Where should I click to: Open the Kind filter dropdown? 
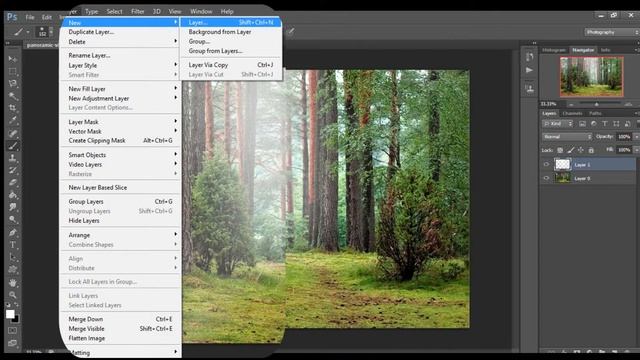click(558, 124)
